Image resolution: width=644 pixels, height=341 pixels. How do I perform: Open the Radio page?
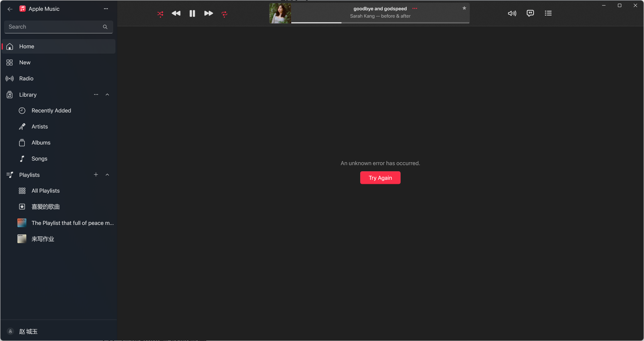click(26, 79)
